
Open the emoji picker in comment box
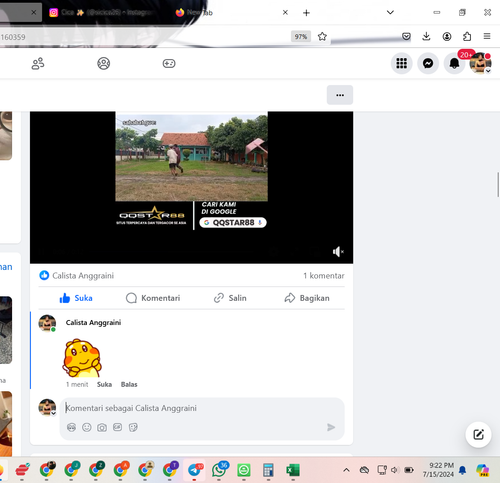pos(87,427)
